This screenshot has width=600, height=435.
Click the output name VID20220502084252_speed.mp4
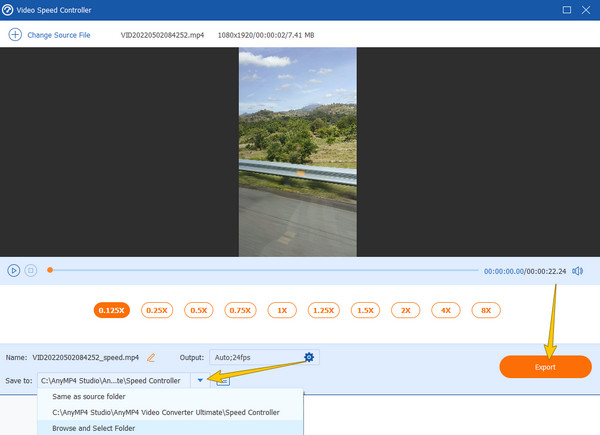point(85,358)
